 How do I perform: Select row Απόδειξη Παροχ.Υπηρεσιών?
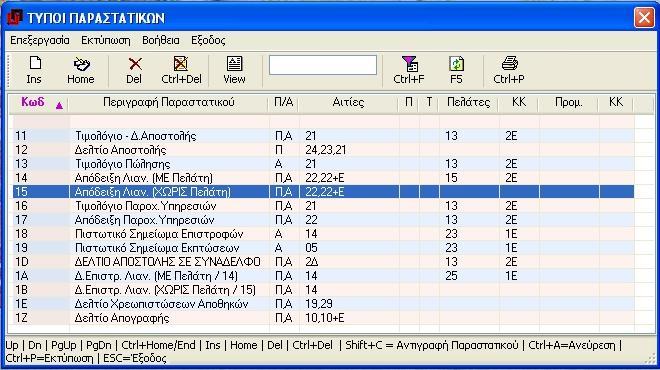click(323, 220)
